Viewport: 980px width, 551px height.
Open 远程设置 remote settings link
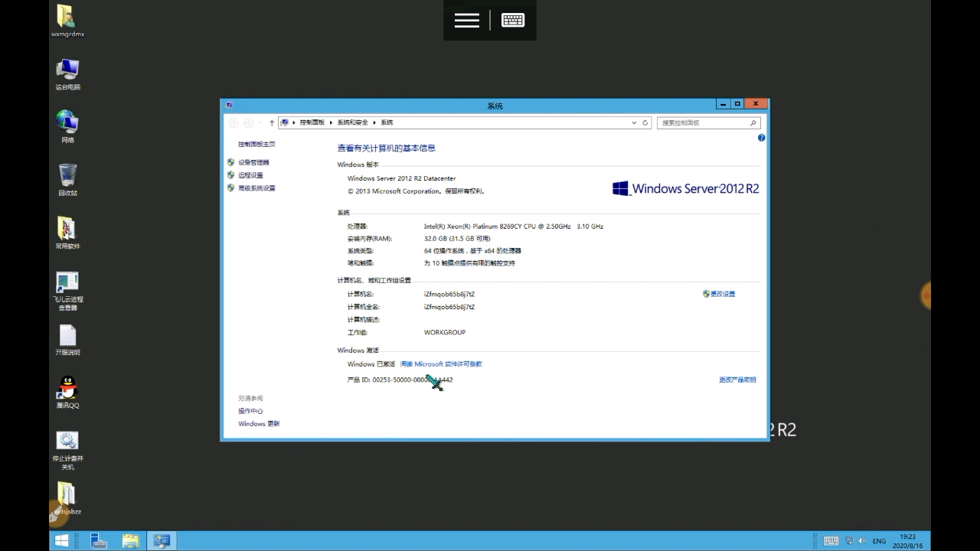(x=250, y=175)
